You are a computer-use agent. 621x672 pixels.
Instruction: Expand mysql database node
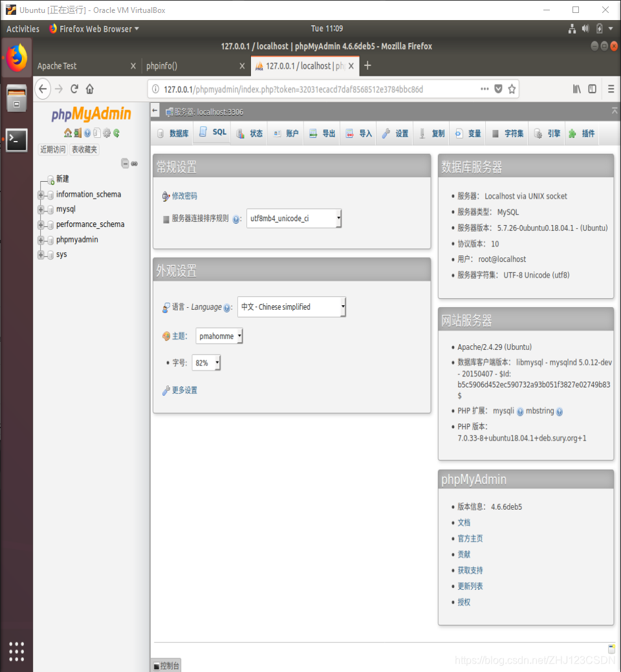click(41, 210)
